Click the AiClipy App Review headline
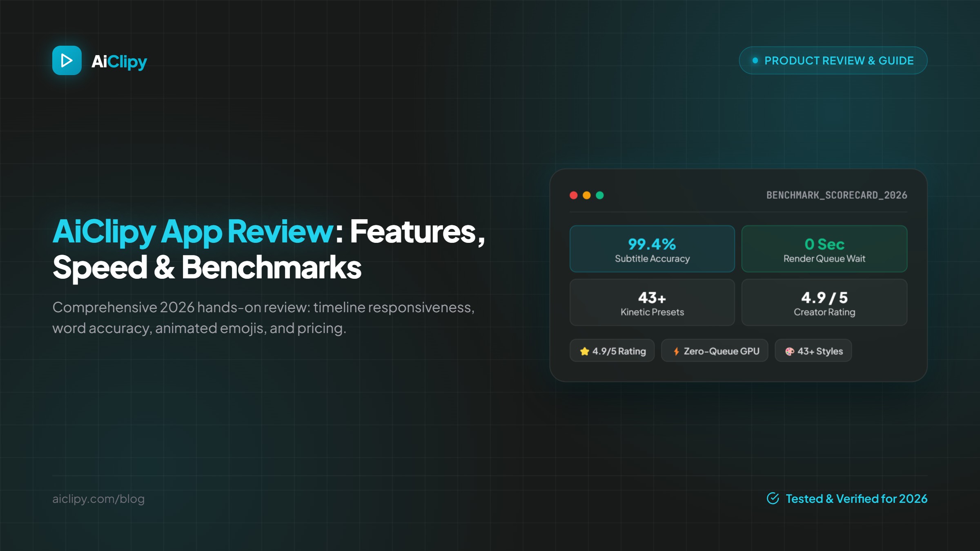This screenshot has width=980, height=551. [193, 232]
